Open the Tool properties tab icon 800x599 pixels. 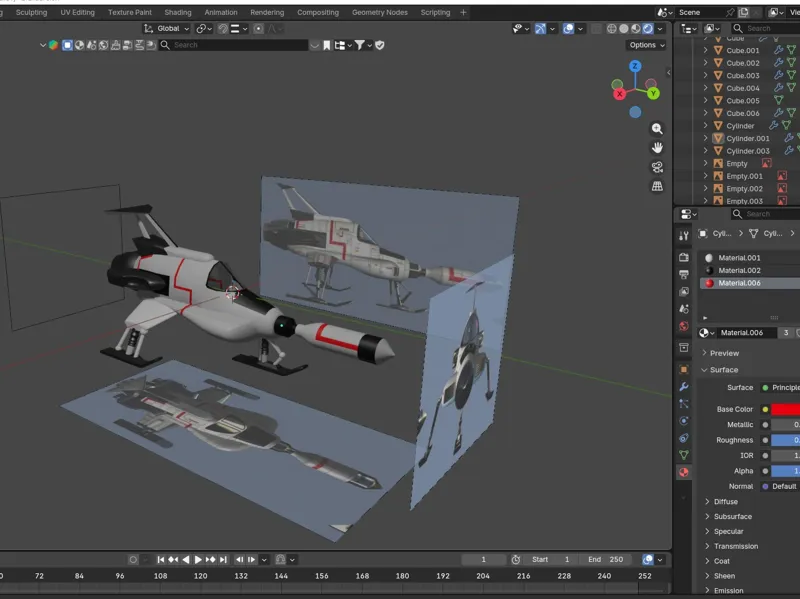[x=684, y=235]
